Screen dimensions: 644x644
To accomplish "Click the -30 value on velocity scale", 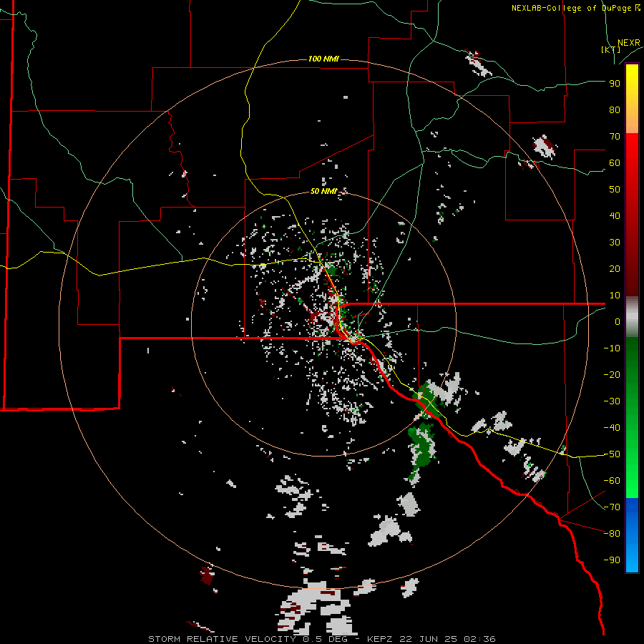I will (x=612, y=401).
